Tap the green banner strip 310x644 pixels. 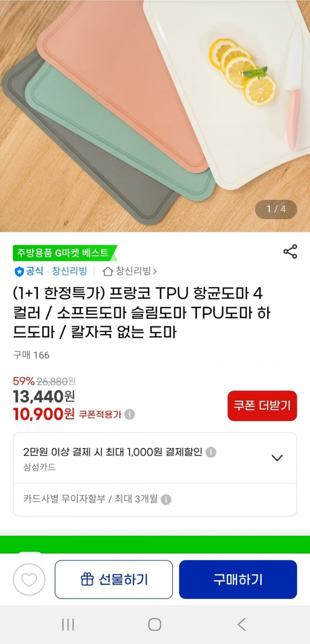[x=155, y=544]
